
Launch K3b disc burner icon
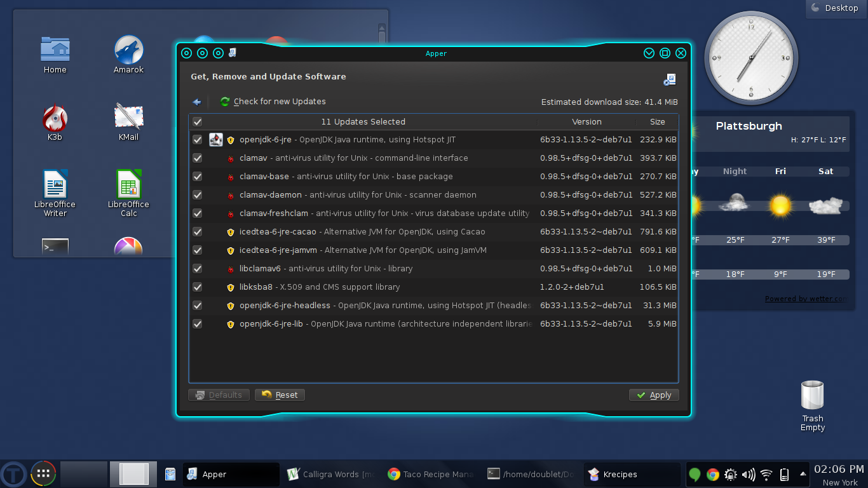point(55,117)
